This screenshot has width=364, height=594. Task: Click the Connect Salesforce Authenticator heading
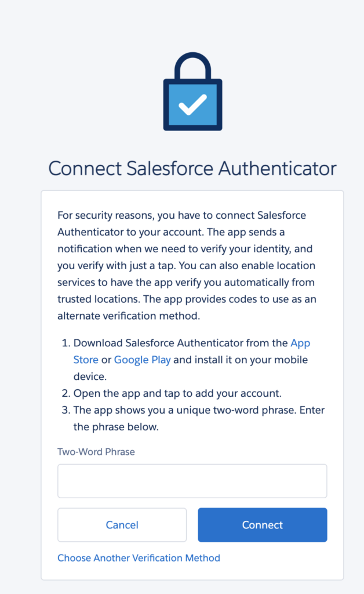pos(192,168)
